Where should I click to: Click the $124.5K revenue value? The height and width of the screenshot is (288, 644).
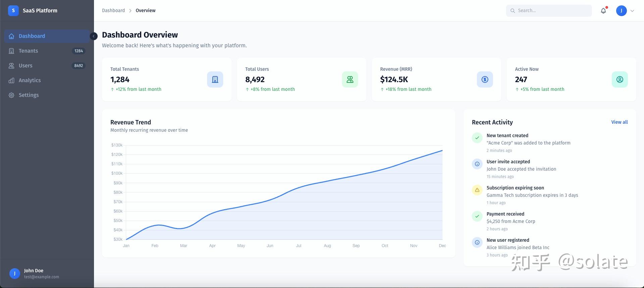[394, 79]
